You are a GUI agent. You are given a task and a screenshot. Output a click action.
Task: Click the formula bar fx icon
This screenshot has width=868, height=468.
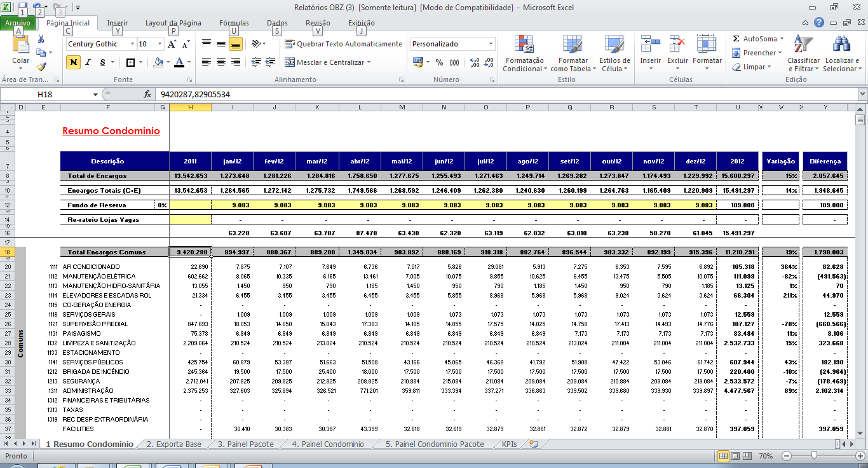coord(147,94)
